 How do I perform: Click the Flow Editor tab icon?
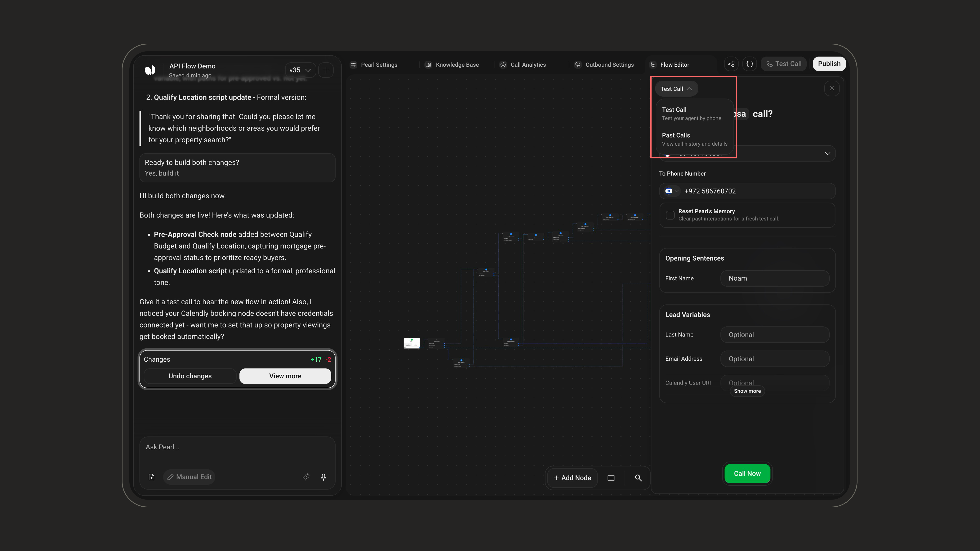point(653,65)
